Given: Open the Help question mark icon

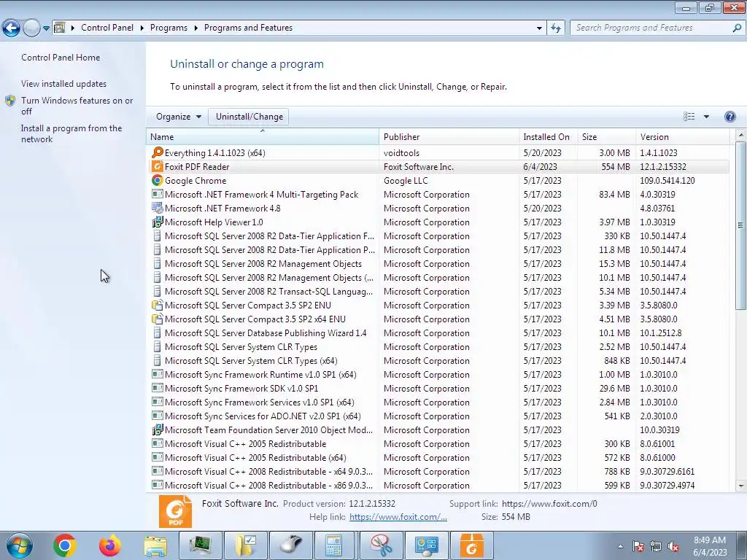Looking at the screenshot, I should [x=729, y=117].
